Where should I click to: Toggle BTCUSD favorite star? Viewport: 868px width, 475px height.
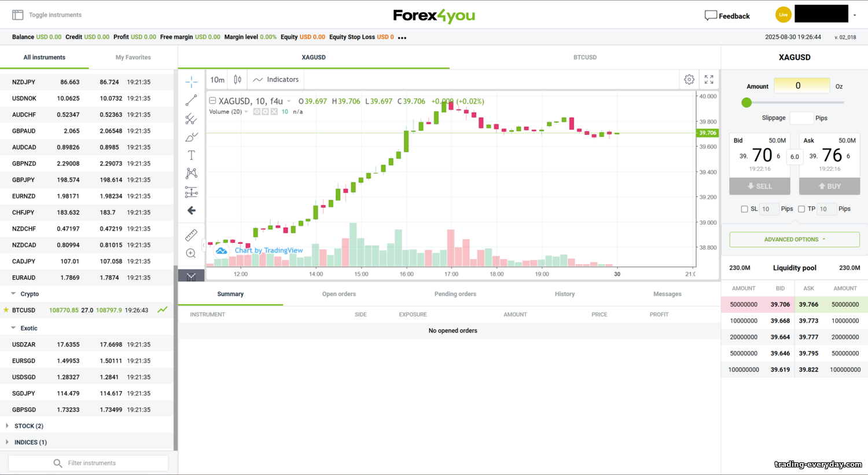click(6, 310)
